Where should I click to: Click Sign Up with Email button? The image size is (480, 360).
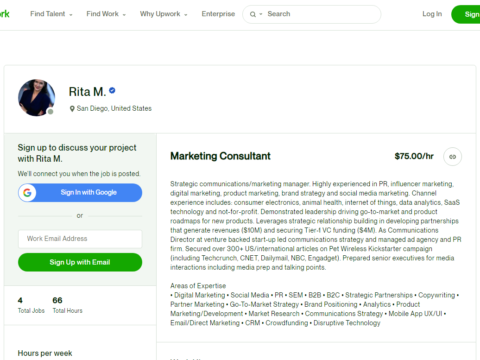click(80, 262)
